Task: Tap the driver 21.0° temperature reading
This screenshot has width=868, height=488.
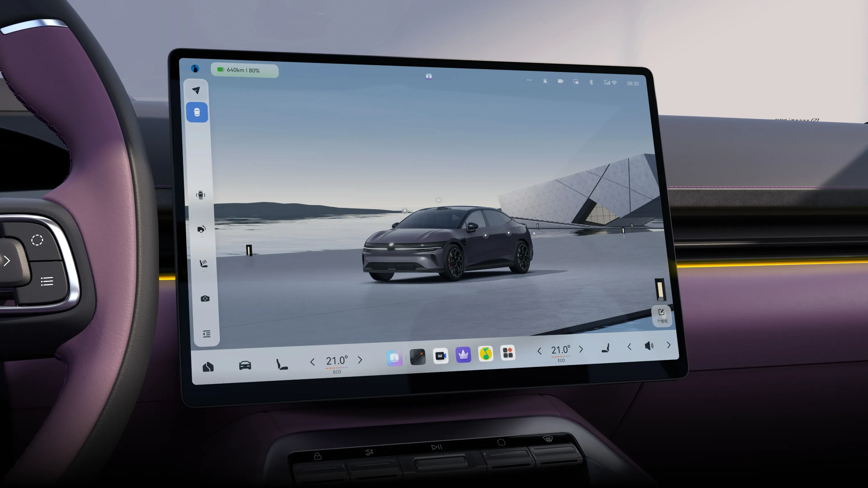Action: [336, 361]
